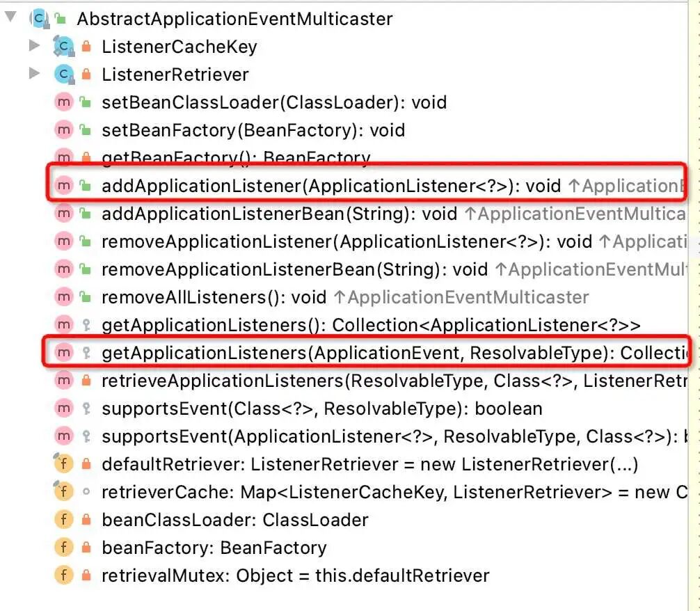Viewport: 700px width, 611px height.
Task: Select the AbstractApplicationEventMulticaster root node
Action: click(234, 19)
